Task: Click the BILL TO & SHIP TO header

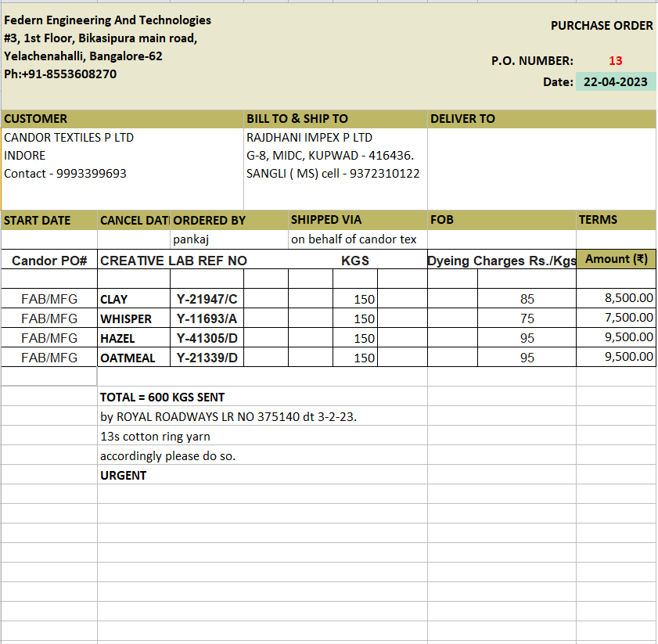Action: [x=336, y=119]
